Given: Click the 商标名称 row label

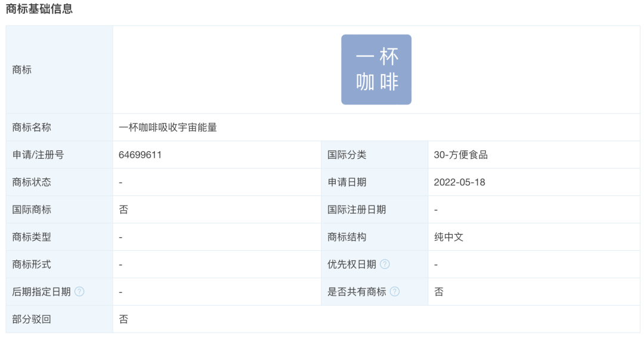Looking at the screenshot, I should tap(32, 127).
